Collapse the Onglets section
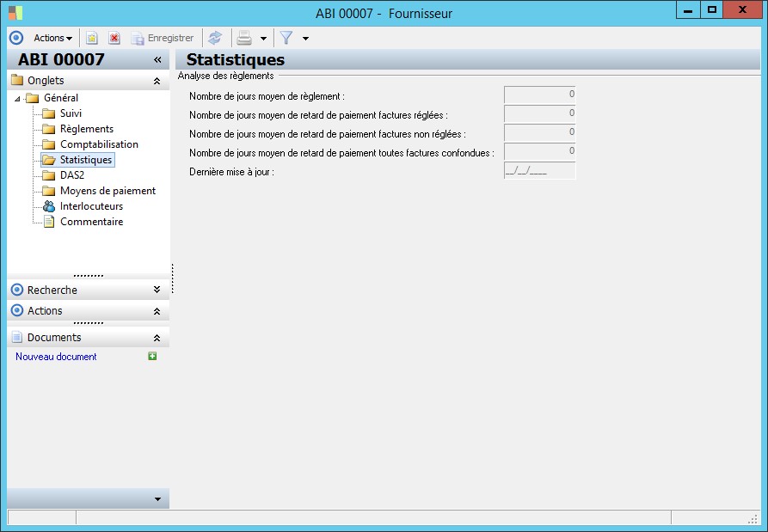This screenshot has width=768, height=532. coord(157,81)
